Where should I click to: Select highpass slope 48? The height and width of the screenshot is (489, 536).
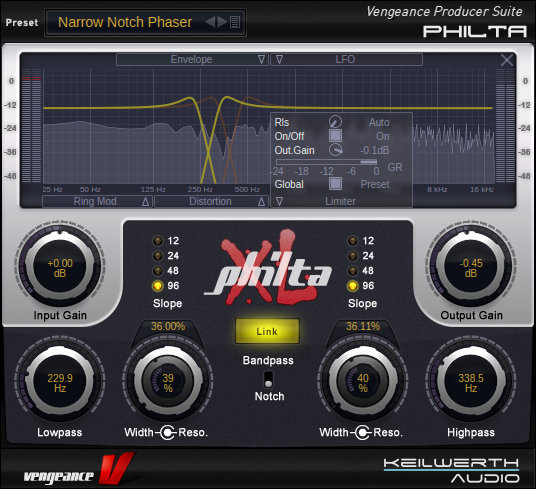coord(352,271)
